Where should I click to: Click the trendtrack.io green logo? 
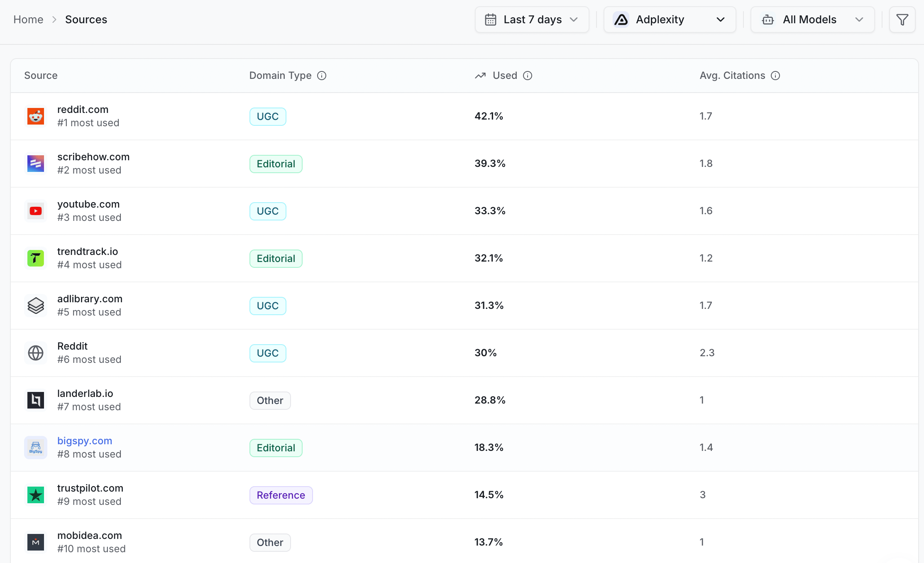36,258
